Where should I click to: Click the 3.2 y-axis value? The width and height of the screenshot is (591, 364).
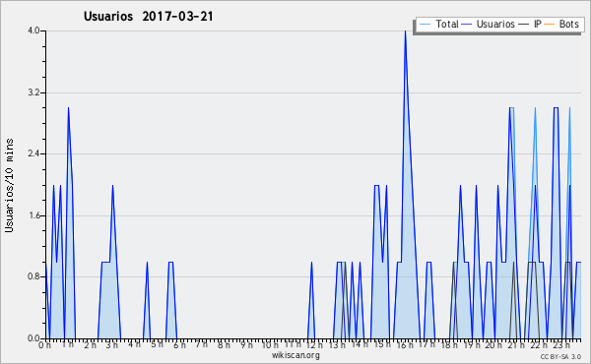pos(33,92)
